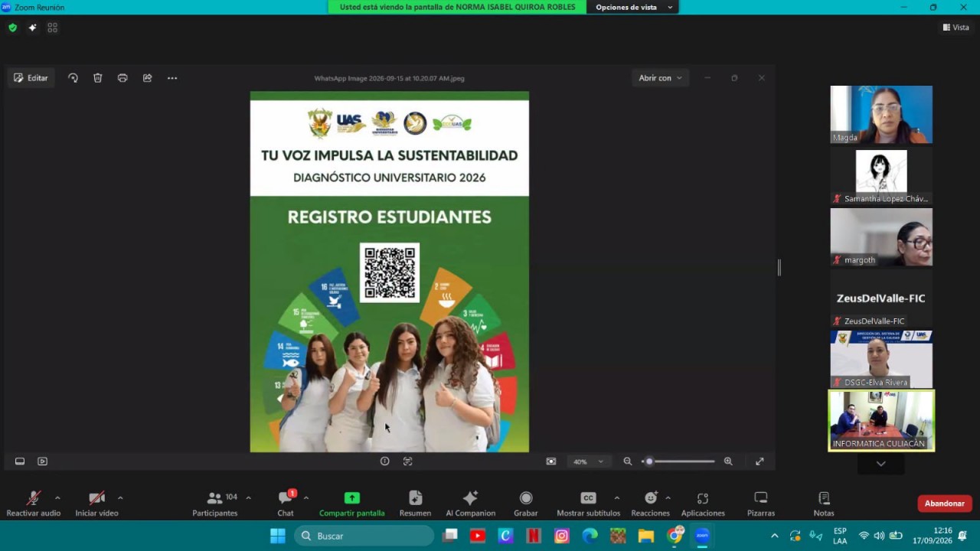Show the filmstrip in the photo viewer
This screenshot has height=551, width=980.
(x=20, y=461)
